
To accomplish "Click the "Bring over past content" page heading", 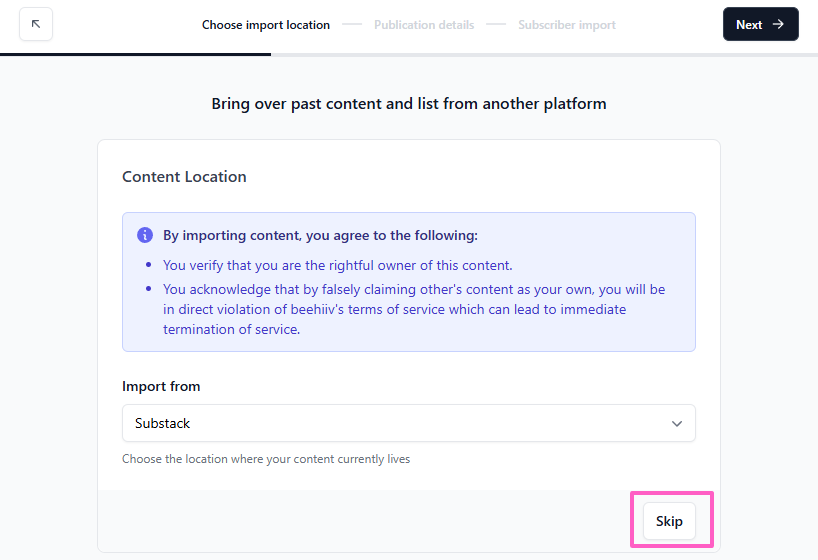I will pyautogui.click(x=409, y=103).
